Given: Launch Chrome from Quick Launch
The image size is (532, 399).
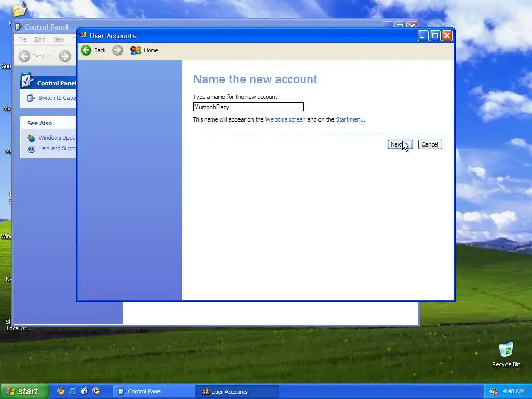Looking at the screenshot, I should coord(61,391).
